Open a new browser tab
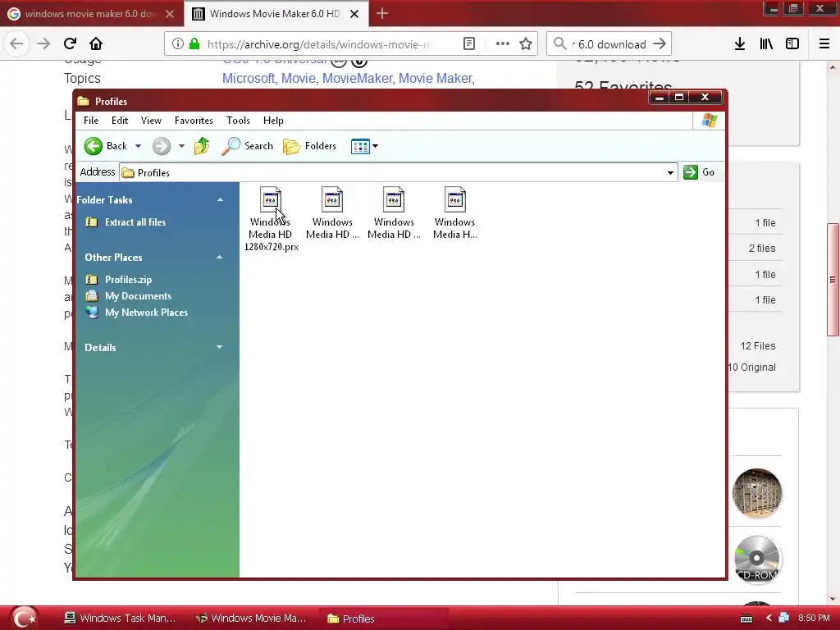840x630 pixels. (x=382, y=14)
